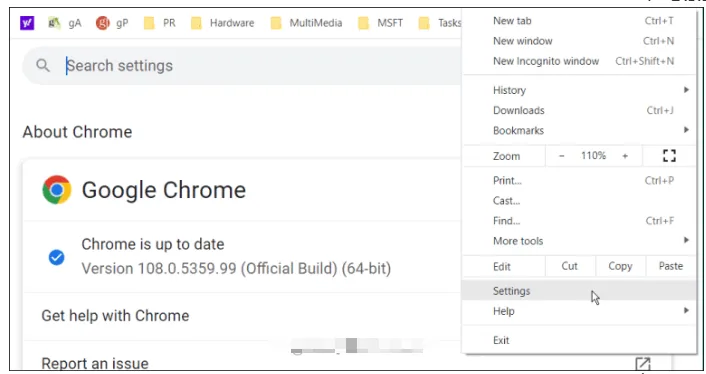This screenshot has height=374, width=706.
Task: Open the MSFT bookmarks folder
Action: [380, 23]
